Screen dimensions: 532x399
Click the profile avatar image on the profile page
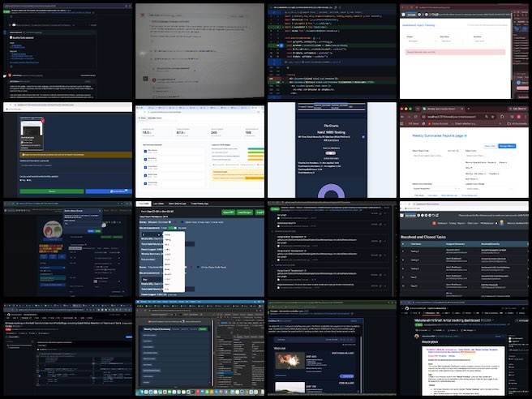coord(53,229)
